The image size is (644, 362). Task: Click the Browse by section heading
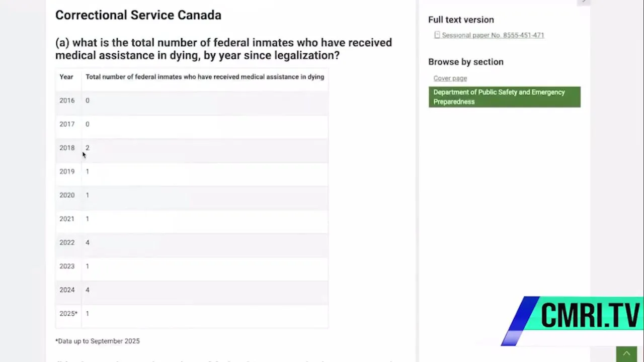(x=465, y=62)
